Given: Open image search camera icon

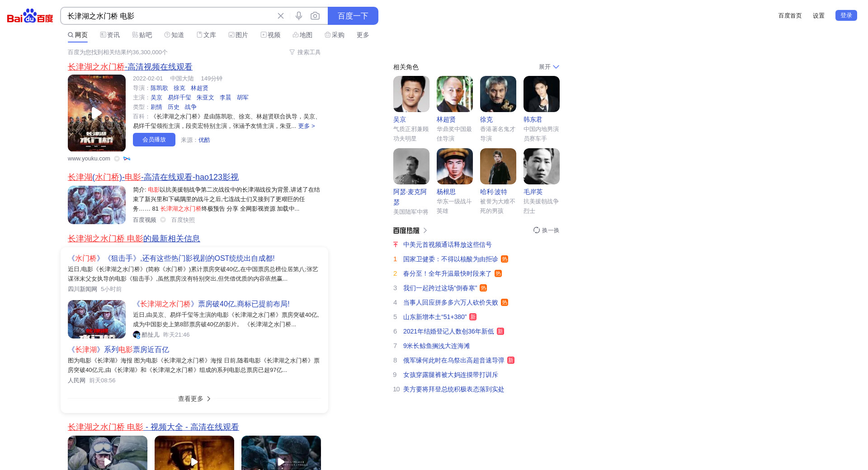Looking at the screenshot, I should pyautogui.click(x=315, y=16).
